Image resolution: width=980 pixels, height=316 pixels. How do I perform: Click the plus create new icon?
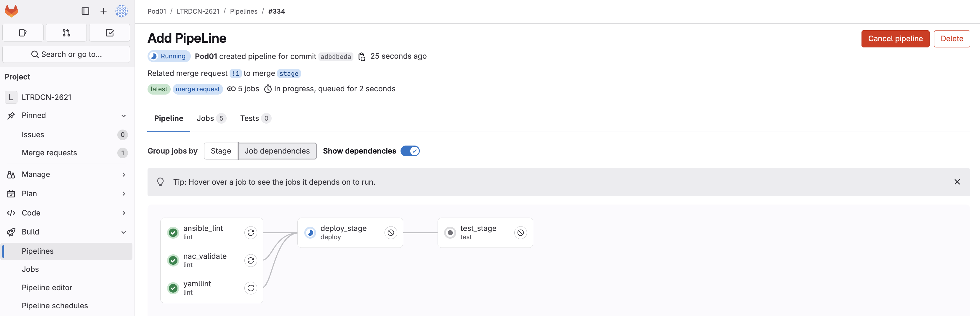(103, 11)
